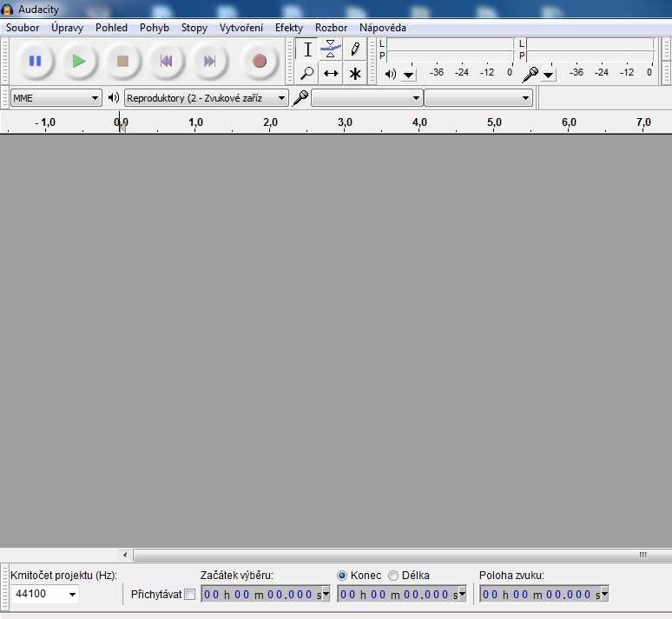Select the Time Shift tool
This screenshot has width=672, height=619.
331,73
